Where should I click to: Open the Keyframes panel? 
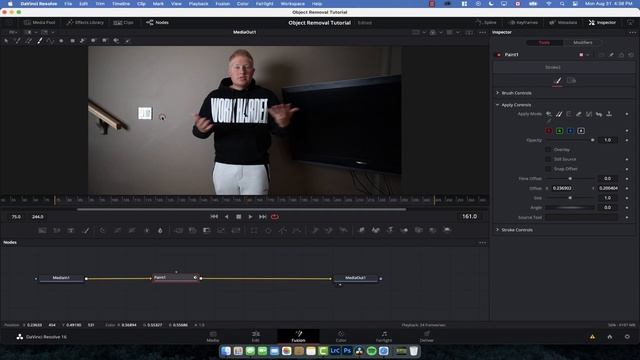point(523,22)
